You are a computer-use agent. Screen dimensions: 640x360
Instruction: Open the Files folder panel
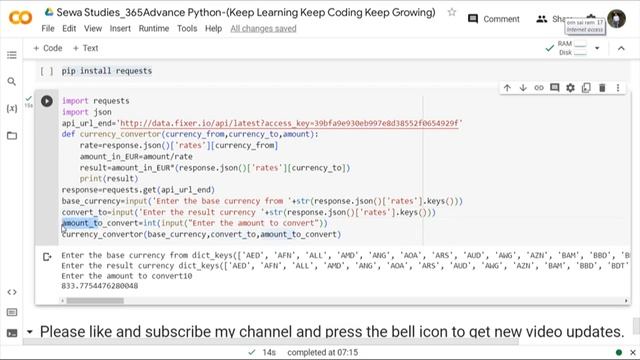point(12,136)
